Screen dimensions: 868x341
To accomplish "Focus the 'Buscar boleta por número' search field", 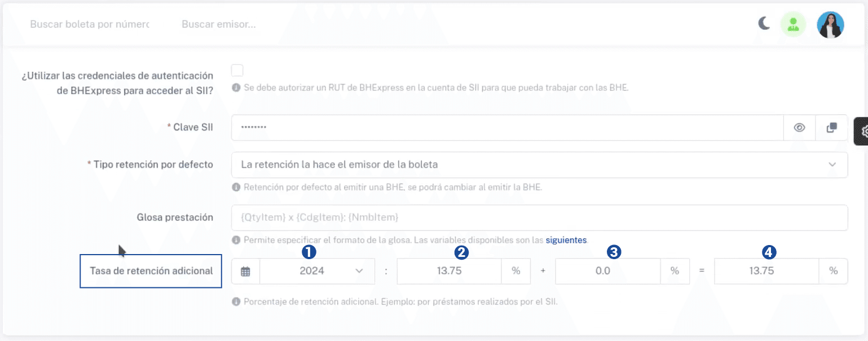I will (90, 25).
